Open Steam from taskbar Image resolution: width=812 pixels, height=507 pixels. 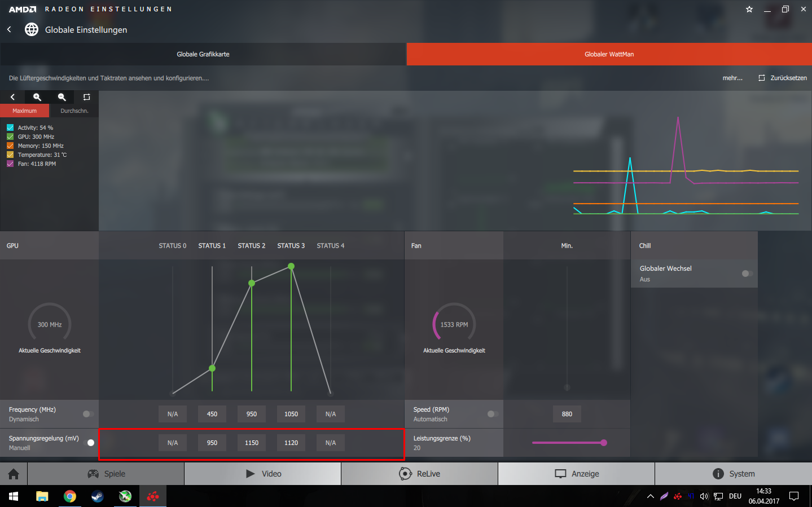pos(98,496)
